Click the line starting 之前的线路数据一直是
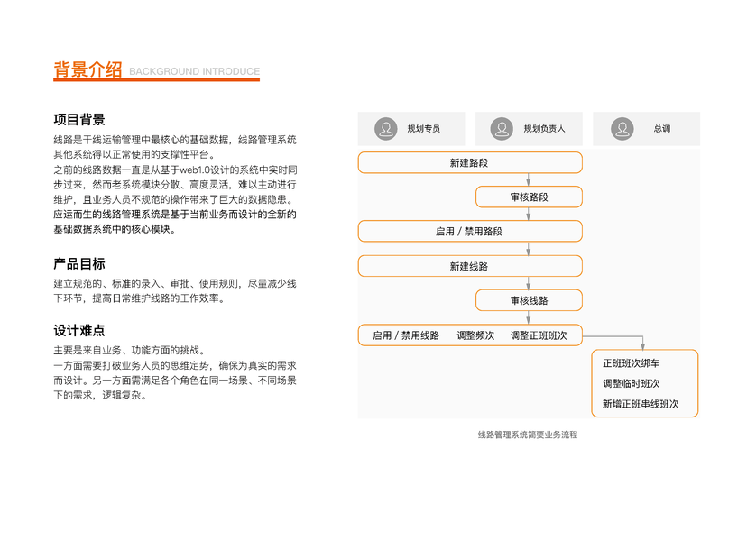756x541 pixels. click(x=176, y=170)
